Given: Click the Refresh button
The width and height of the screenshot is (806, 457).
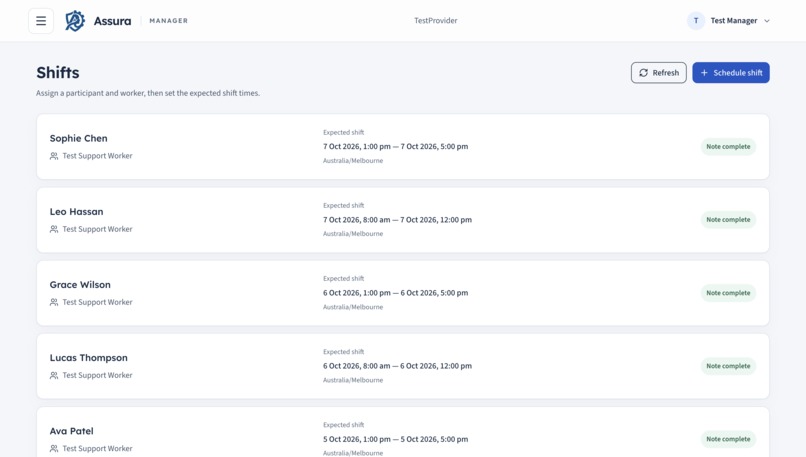Looking at the screenshot, I should tap(658, 72).
